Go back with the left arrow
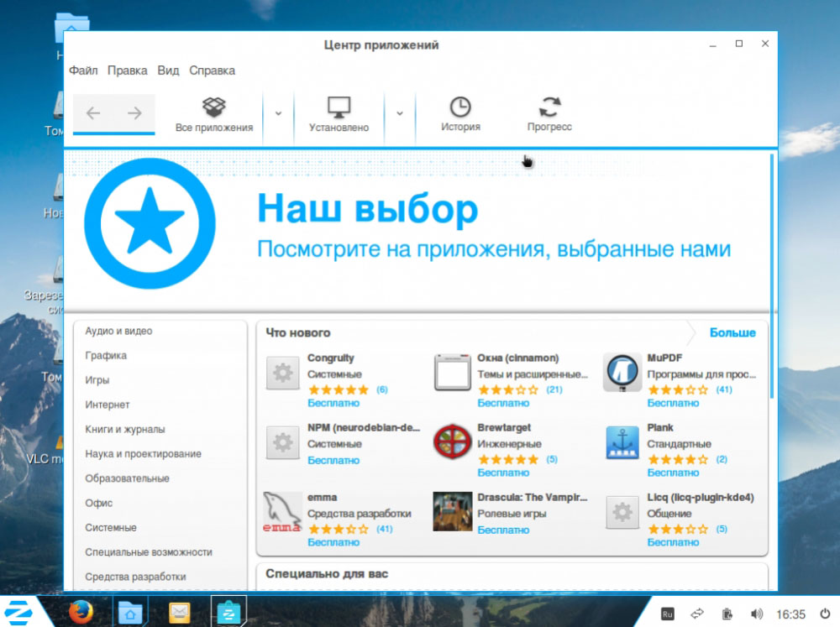840x627 pixels. tap(93, 113)
